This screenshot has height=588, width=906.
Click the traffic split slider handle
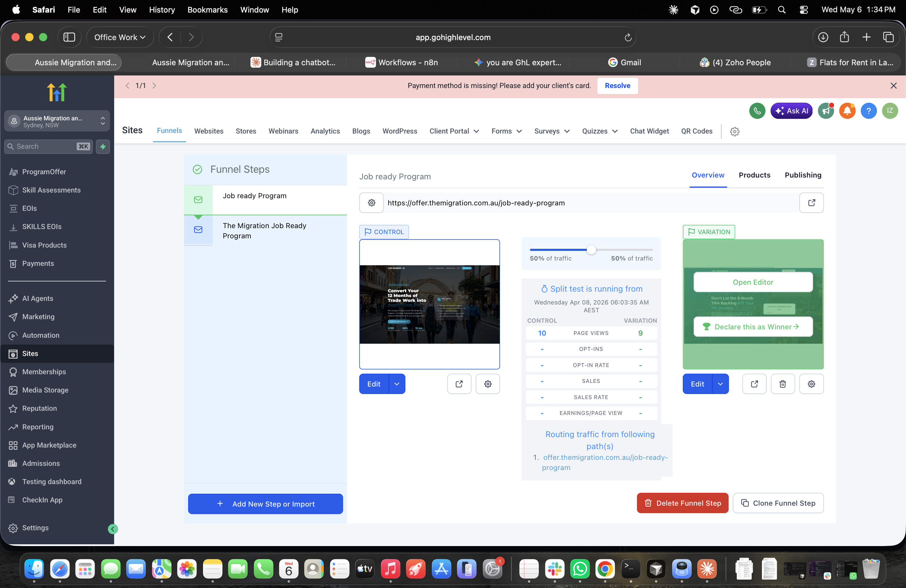tap(591, 250)
